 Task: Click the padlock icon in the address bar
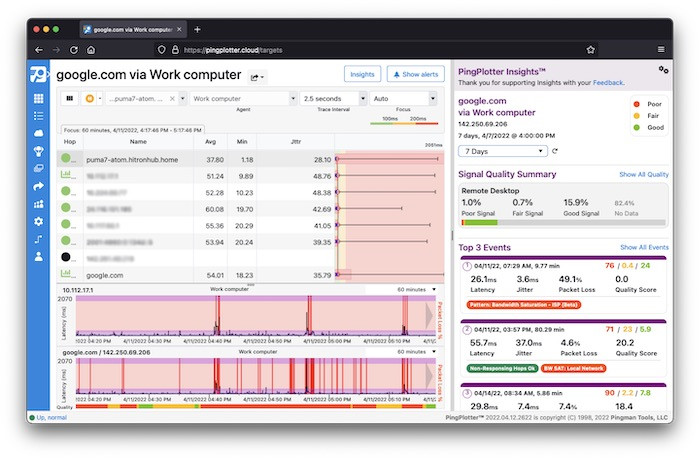point(175,50)
